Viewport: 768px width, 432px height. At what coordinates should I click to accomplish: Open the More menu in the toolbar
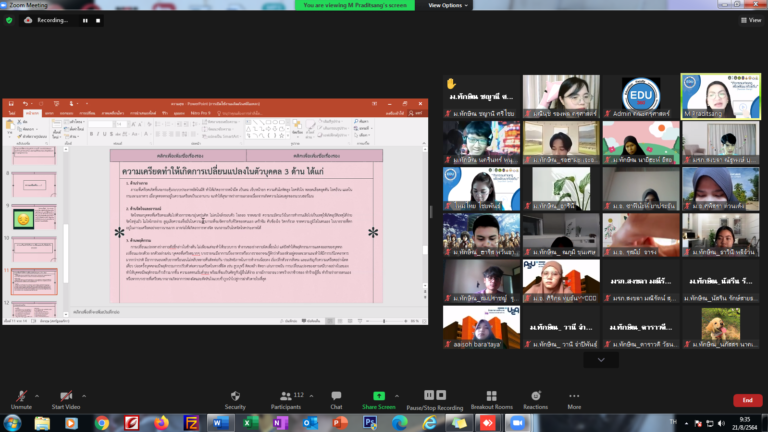[x=574, y=396]
